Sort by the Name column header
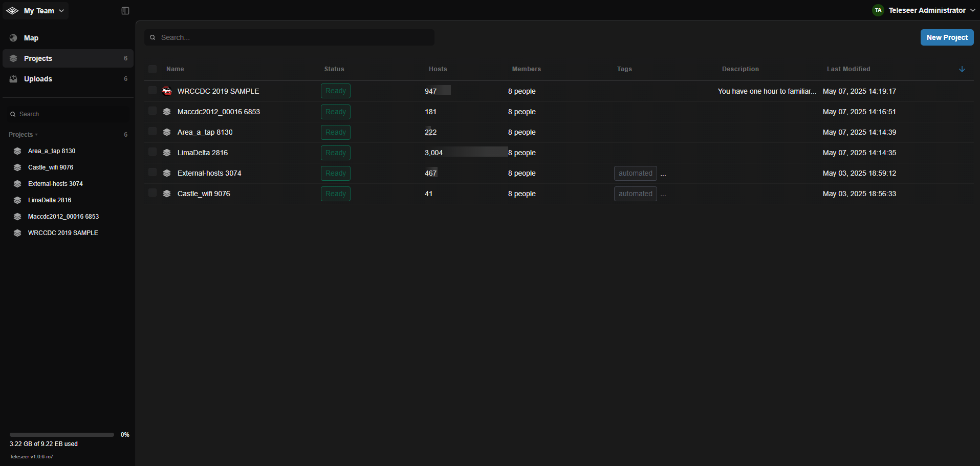 tap(175, 69)
